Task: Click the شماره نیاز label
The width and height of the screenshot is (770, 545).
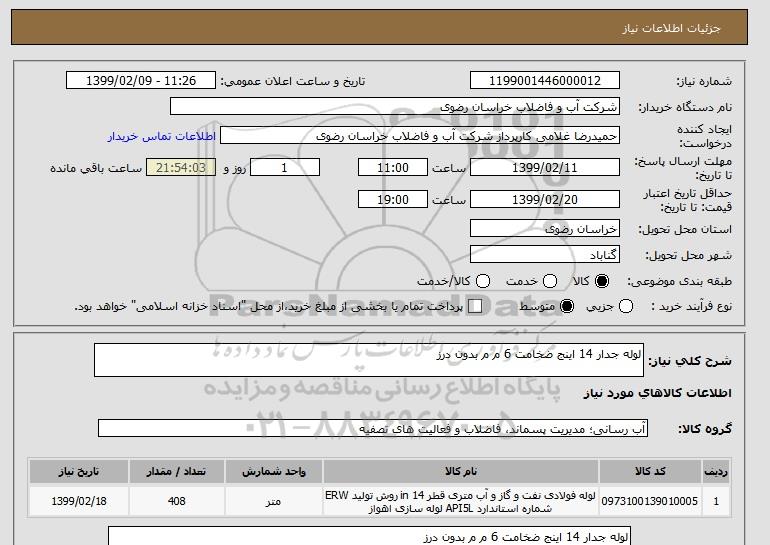Action: click(x=704, y=81)
